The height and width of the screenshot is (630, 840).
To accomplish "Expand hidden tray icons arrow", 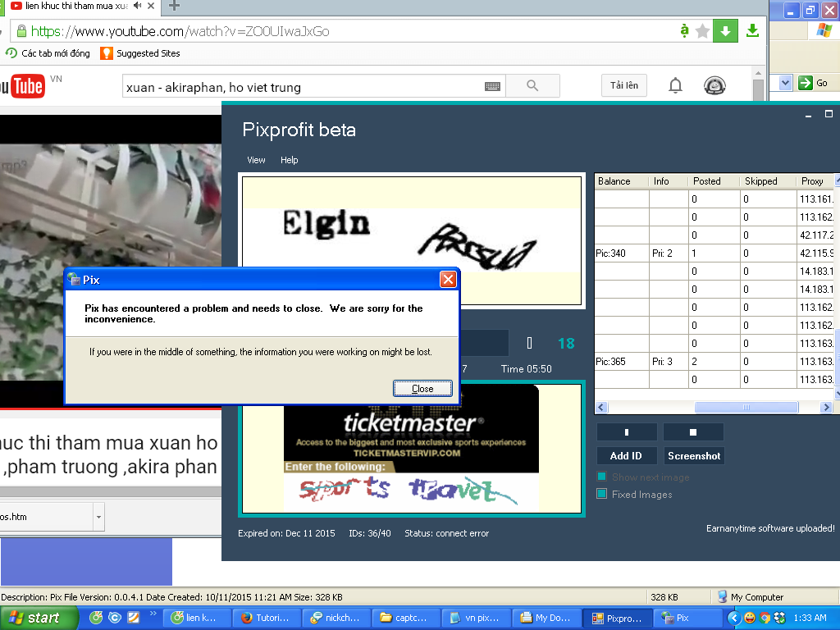I will pos(734,619).
